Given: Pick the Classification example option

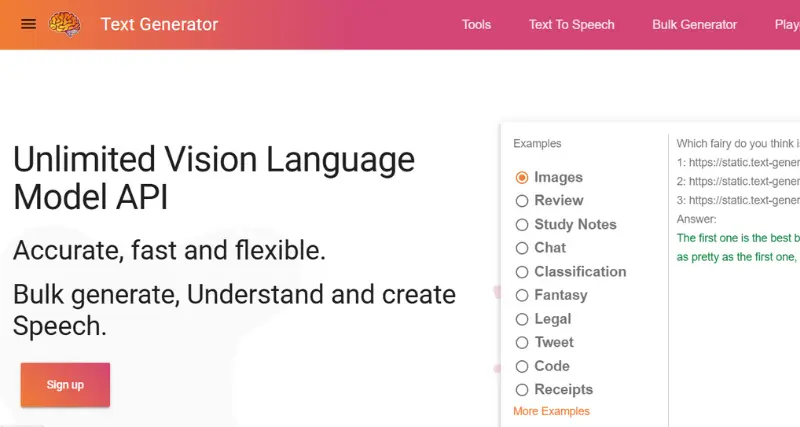Looking at the screenshot, I should pos(522,272).
